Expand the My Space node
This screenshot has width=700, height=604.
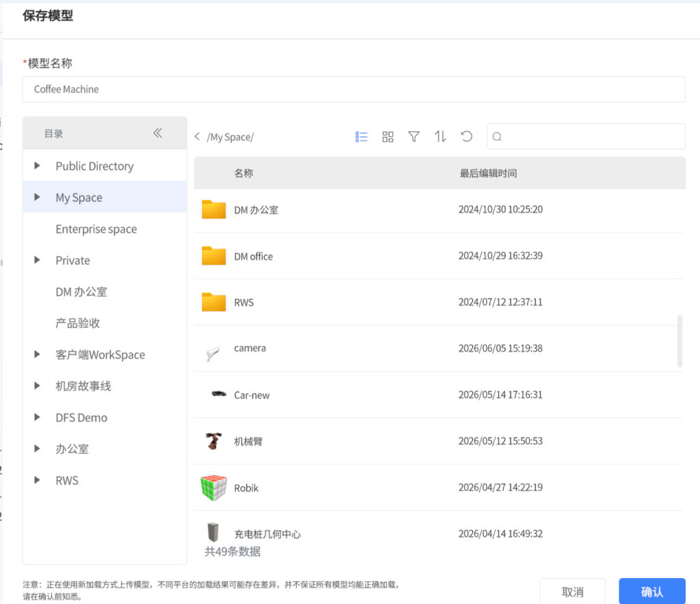point(37,197)
